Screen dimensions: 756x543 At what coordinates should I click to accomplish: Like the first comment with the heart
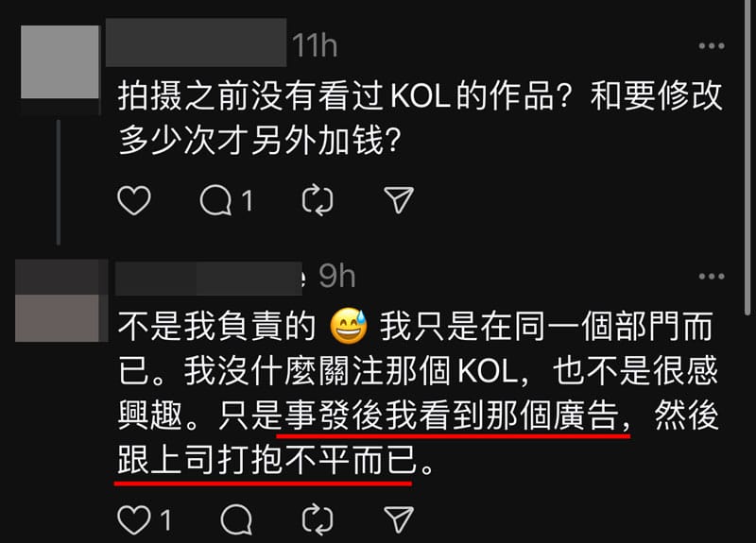click(x=134, y=200)
